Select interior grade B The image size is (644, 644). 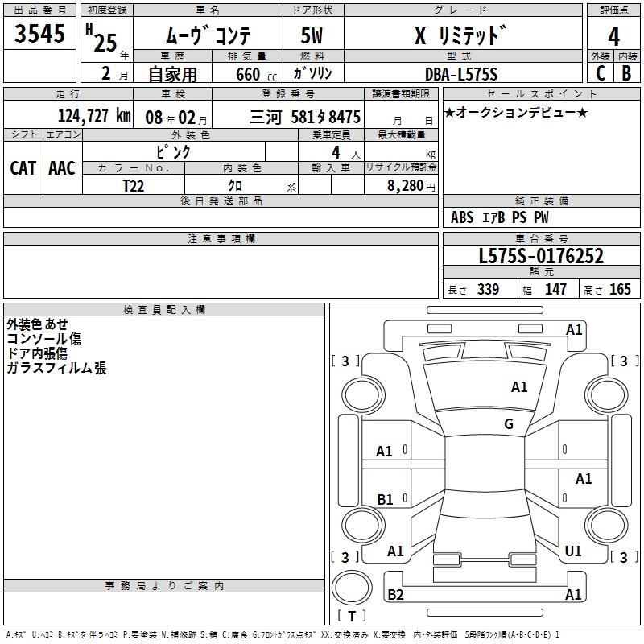(626, 73)
